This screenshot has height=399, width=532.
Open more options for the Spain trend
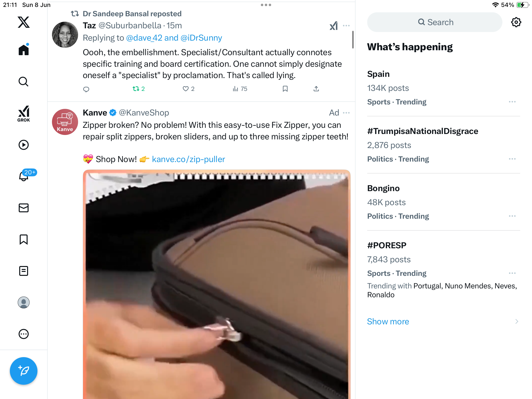tap(512, 102)
